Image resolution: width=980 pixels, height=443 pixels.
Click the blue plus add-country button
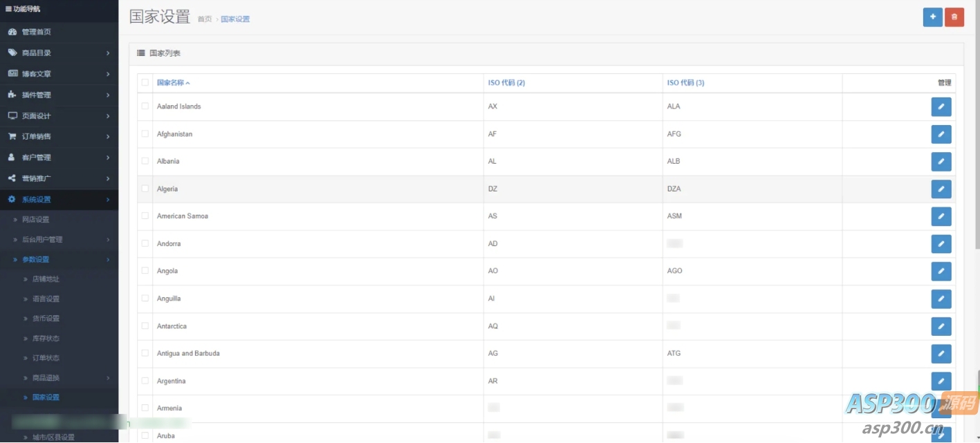(932, 17)
